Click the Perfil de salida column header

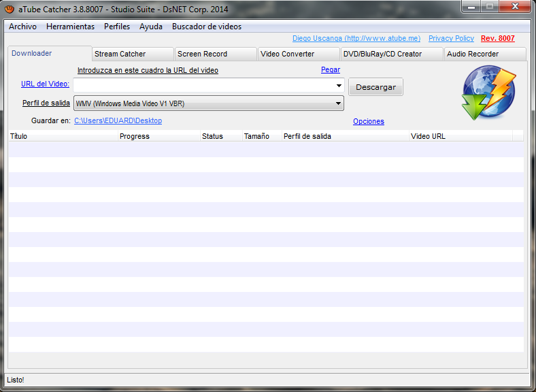click(x=346, y=136)
